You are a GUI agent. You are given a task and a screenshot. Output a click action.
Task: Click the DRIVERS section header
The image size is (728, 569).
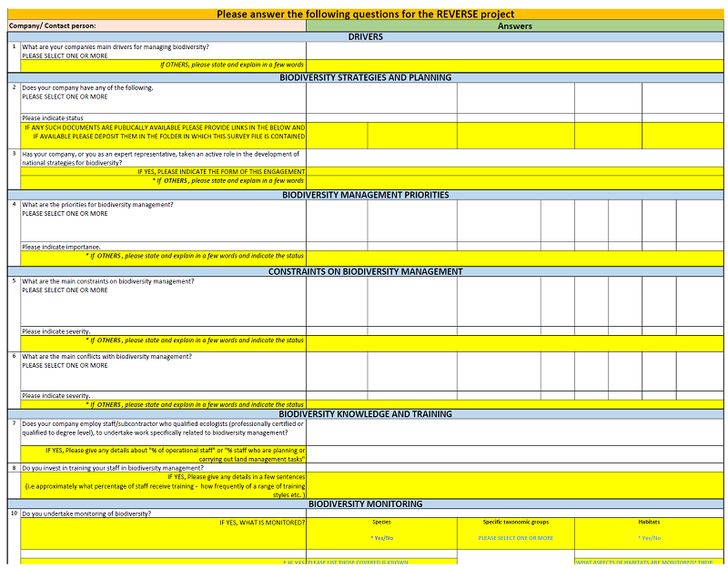click(365, 37)
